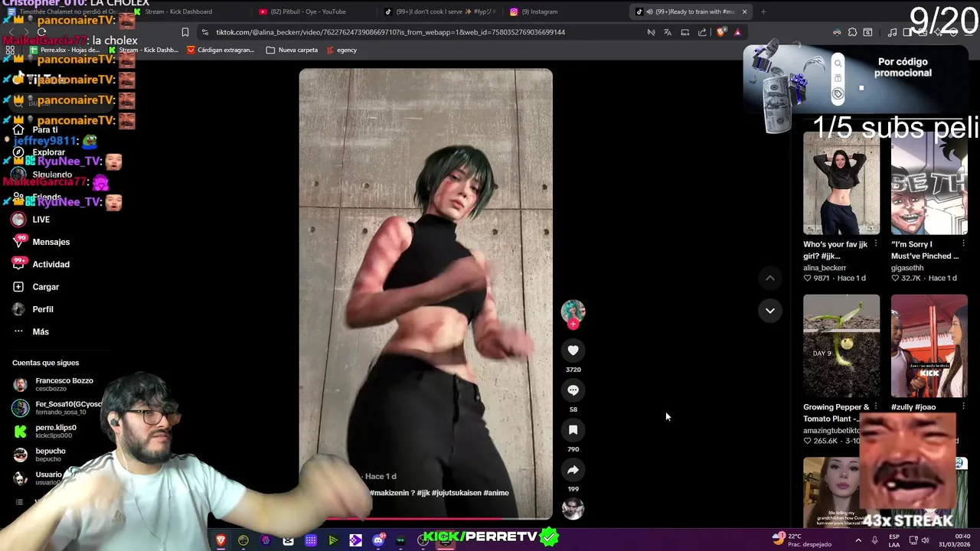Open options for "I'm Sorry I Must've Pinched" video
This screenshot has width=980, height=551.
tap(963, 244)
